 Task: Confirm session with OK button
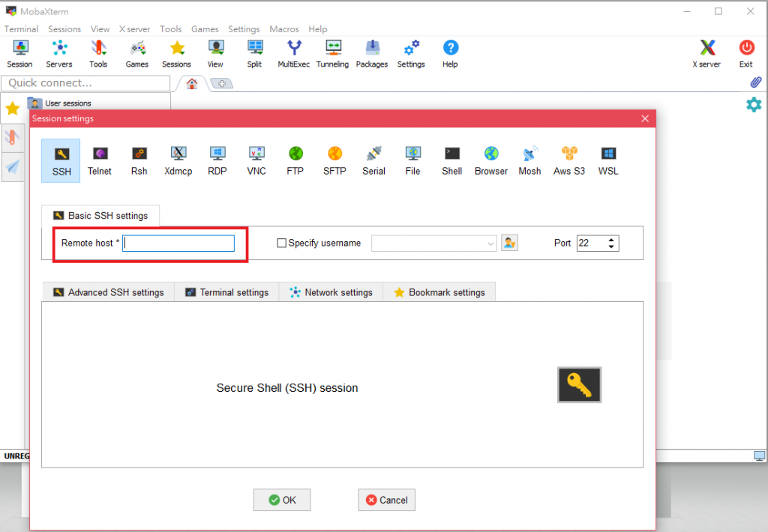coord(282,500)
